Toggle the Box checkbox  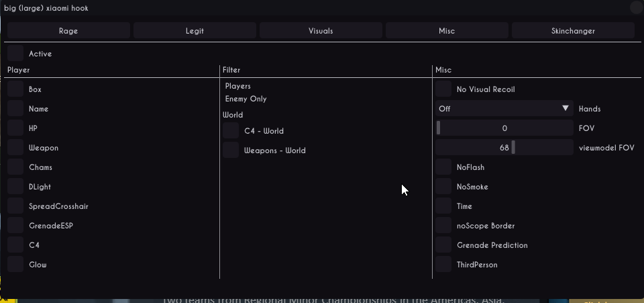(15, 89)
